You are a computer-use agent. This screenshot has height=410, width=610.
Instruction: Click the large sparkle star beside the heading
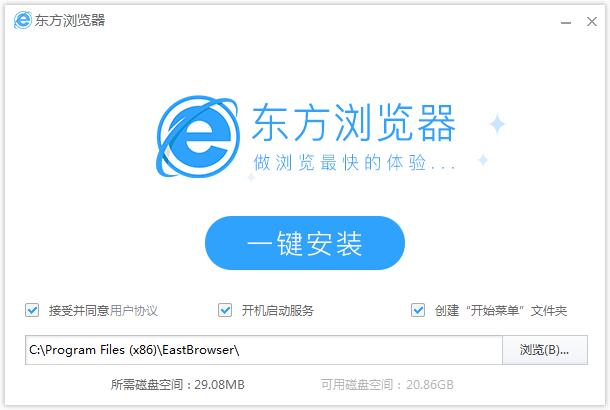pyautogui.click(x=497, y=125)
